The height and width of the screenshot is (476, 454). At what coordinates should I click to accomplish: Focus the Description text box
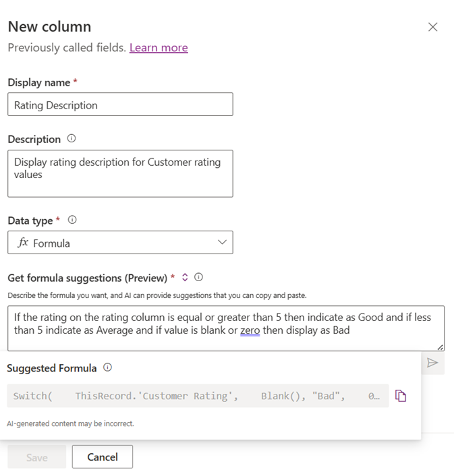(120, 173)
